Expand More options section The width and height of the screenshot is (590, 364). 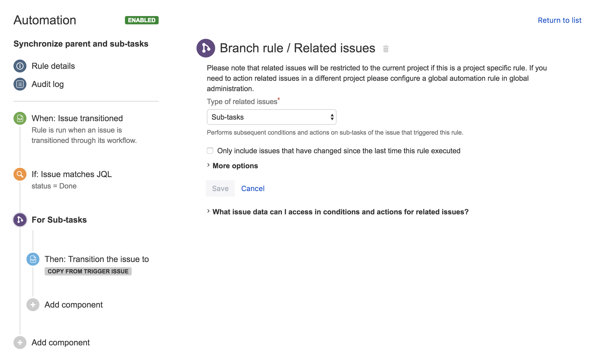pyautogui.click(x=235, y=166)
